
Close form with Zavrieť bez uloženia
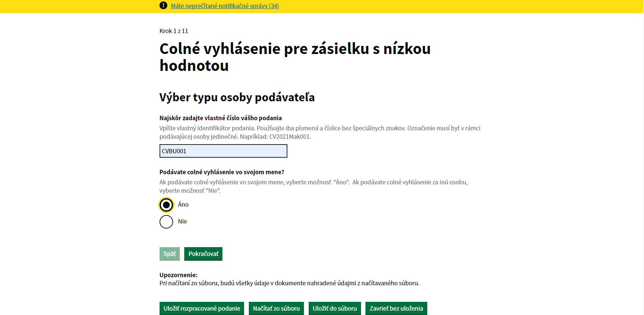coord(396,308)
